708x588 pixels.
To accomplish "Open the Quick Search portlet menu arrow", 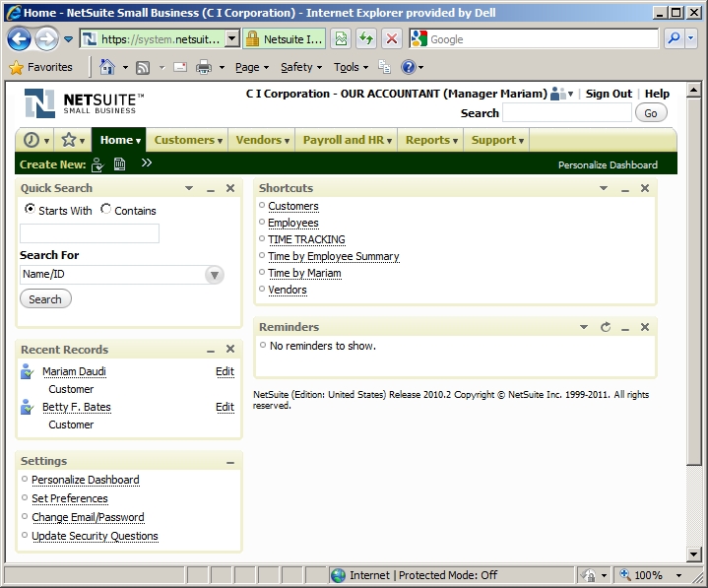I will [189, 188].
